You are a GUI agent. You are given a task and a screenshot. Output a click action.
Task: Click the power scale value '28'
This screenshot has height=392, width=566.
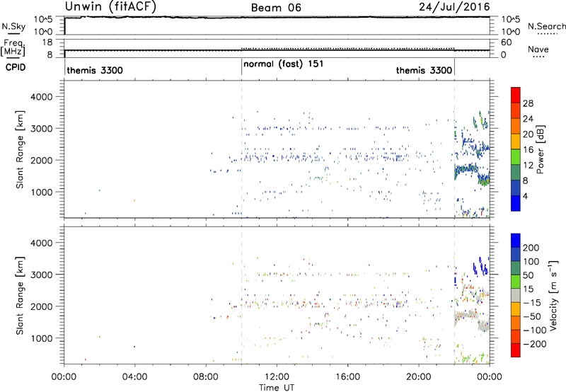528,103
